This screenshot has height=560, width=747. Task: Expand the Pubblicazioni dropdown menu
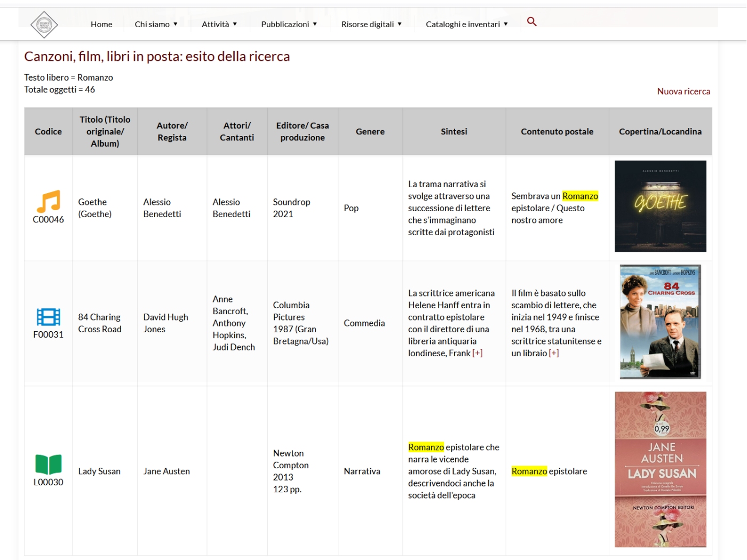(289, 25)
